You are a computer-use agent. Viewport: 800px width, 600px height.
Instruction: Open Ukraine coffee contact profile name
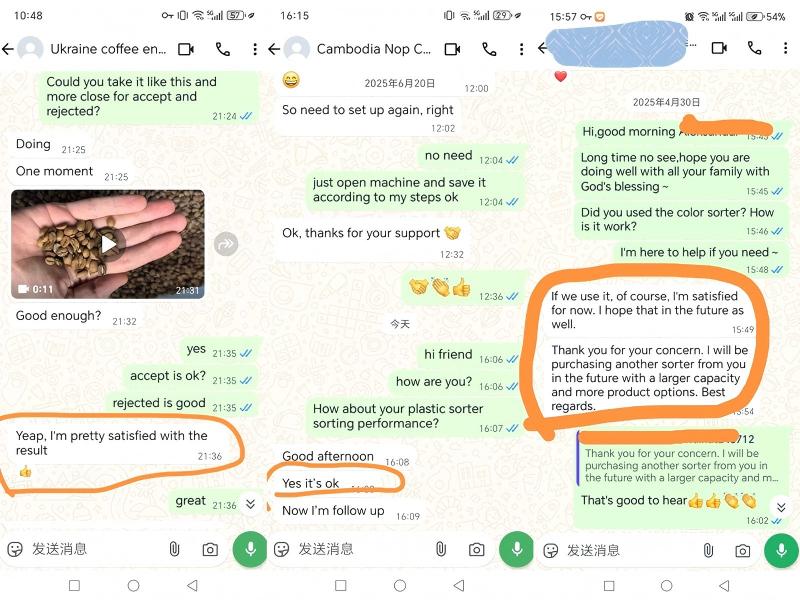pyautogui.click(x=108, y=49)
